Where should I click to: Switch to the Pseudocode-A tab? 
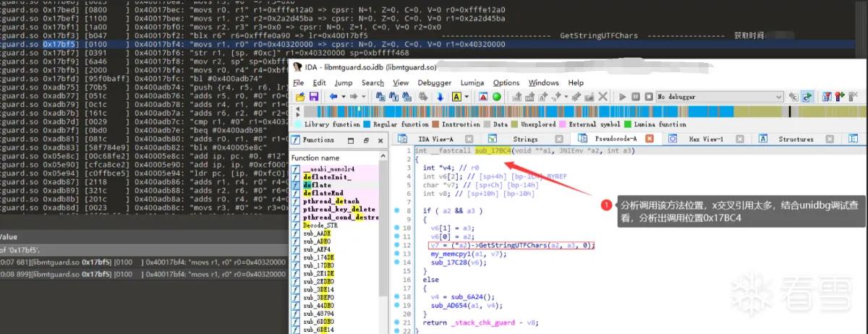pyautogui.click(x=616, y=139)
